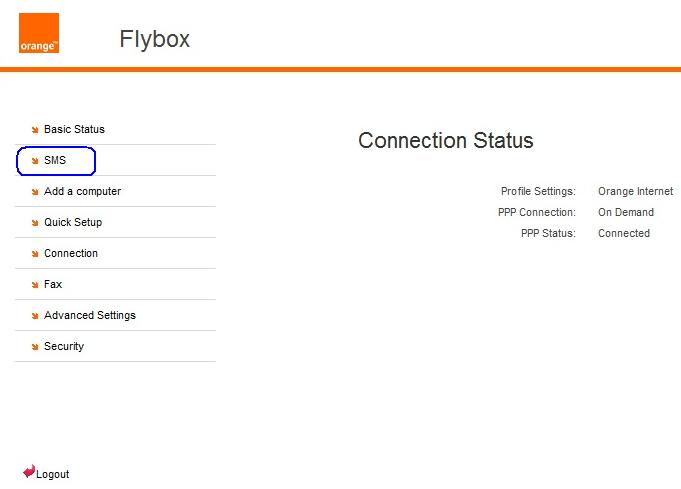This screenshot has height=489, width=681.
Task: Click the arrow icon beside Fax
Action: point(35,285)
